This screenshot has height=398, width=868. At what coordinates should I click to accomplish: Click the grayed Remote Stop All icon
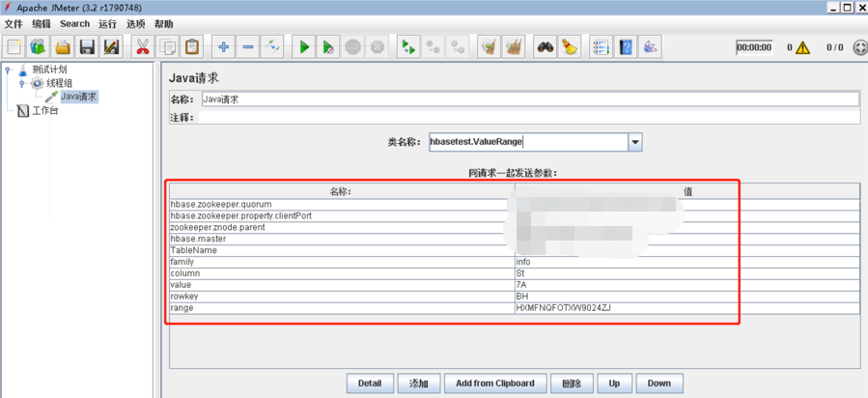click(433, 47)
